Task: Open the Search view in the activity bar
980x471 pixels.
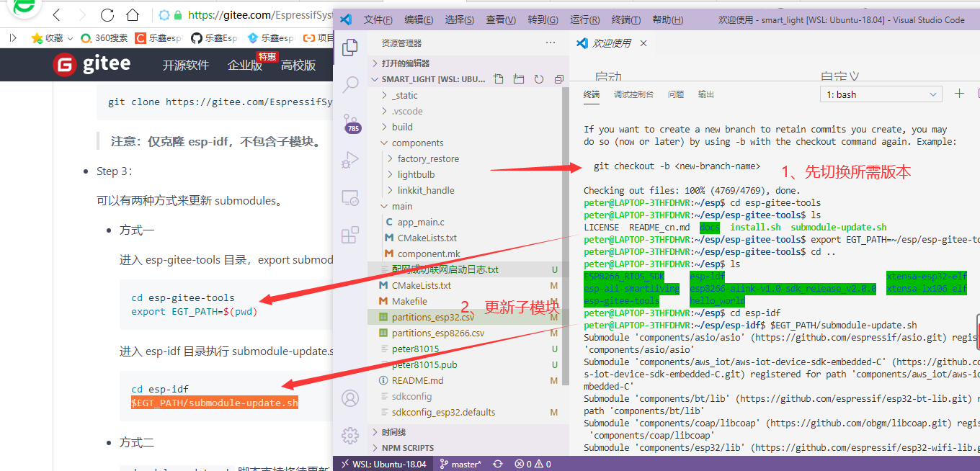Action: [350, 86]
